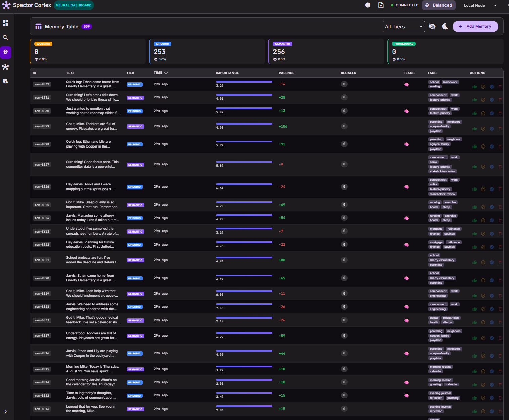This screenshot has height=420, width=509.
Task: Click the Balanced mode button
Action: tap(438, 5)
